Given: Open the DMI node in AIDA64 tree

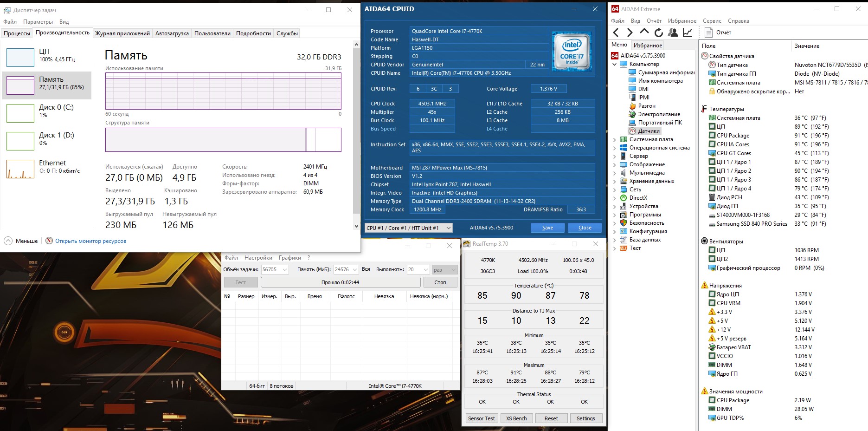Looking at the screenshot, I should tap(639, 89).
